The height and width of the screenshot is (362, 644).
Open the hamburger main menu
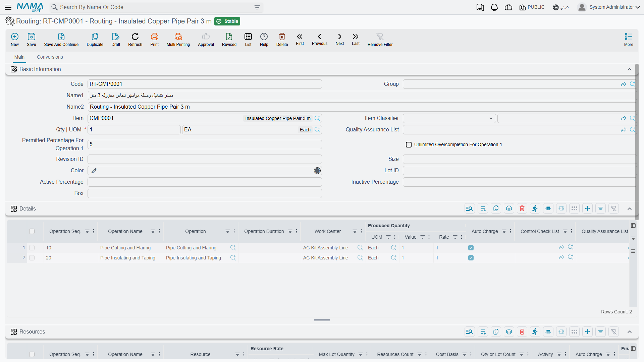8,7
